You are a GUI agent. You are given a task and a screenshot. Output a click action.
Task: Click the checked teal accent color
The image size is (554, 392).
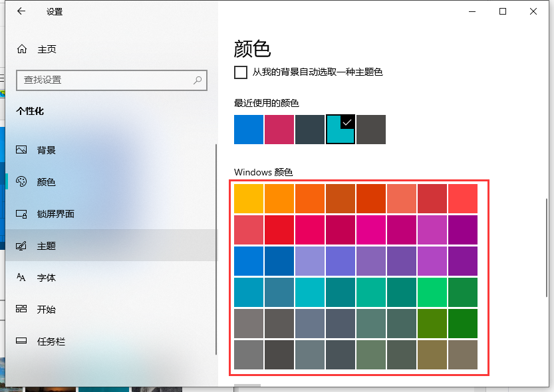(340, 130)
